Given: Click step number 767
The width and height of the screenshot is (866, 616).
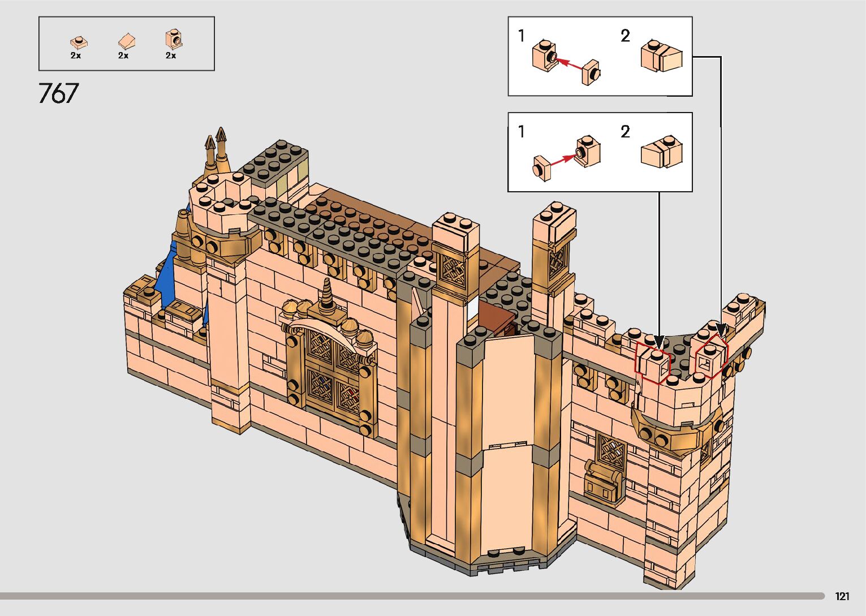Looking at the screenshot, I should tap(58, 93).
